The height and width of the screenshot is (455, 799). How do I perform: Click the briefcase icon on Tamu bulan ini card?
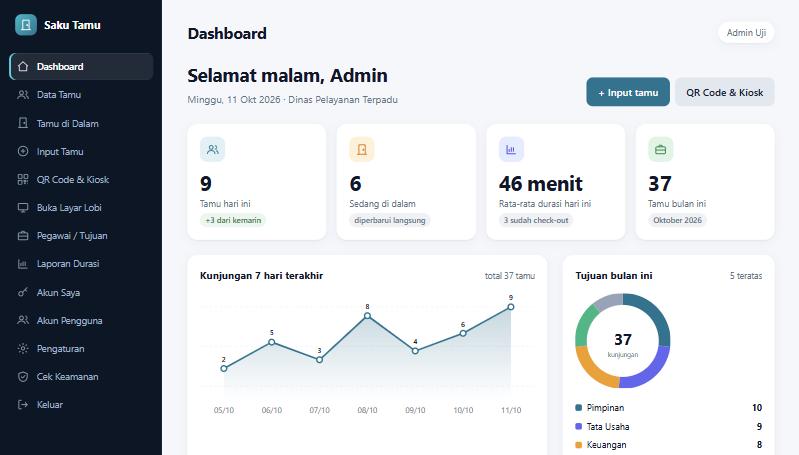click(660, 149)
